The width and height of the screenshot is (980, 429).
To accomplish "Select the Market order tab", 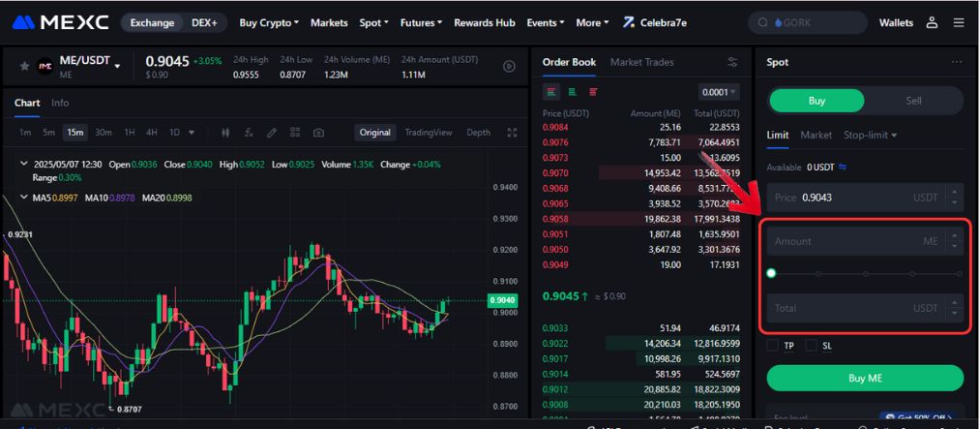I will tap(817, 135).
